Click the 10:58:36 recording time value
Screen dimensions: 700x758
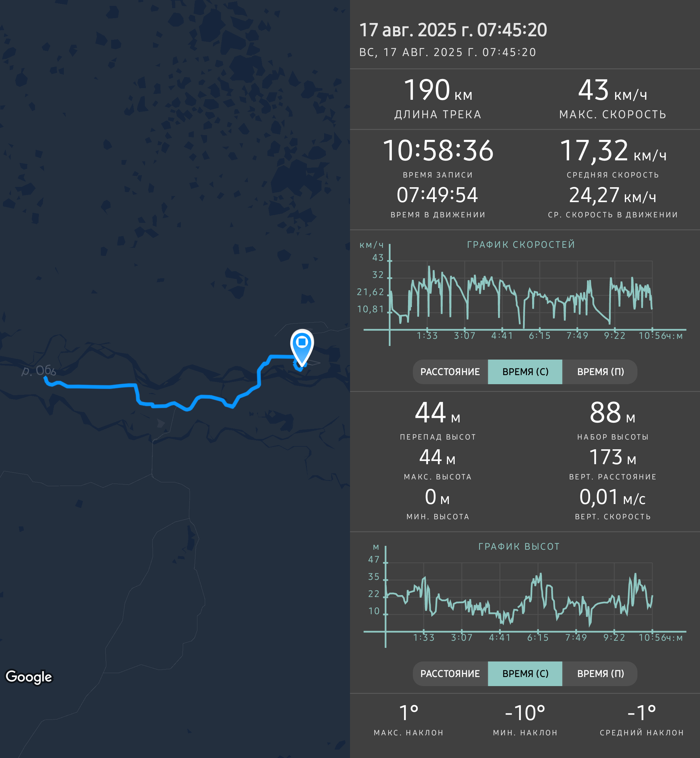[438, 151]
